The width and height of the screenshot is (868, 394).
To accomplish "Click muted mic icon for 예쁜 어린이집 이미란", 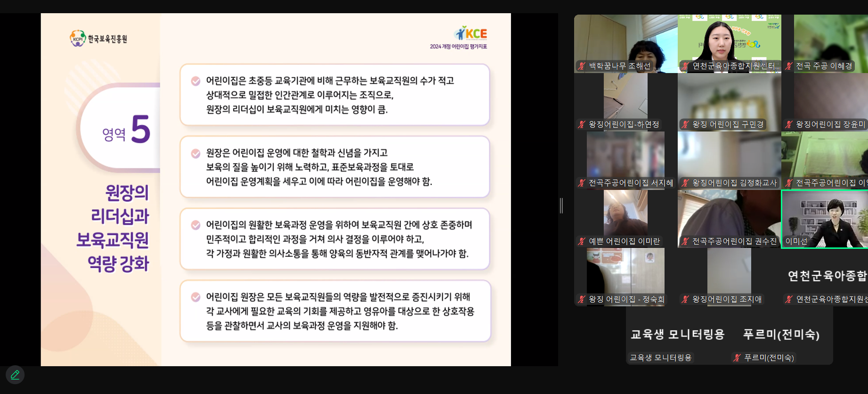I will (x=582, y=242).
